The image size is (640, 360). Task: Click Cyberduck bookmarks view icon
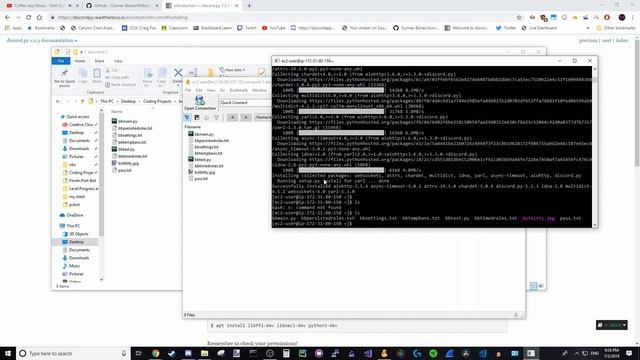197,118
